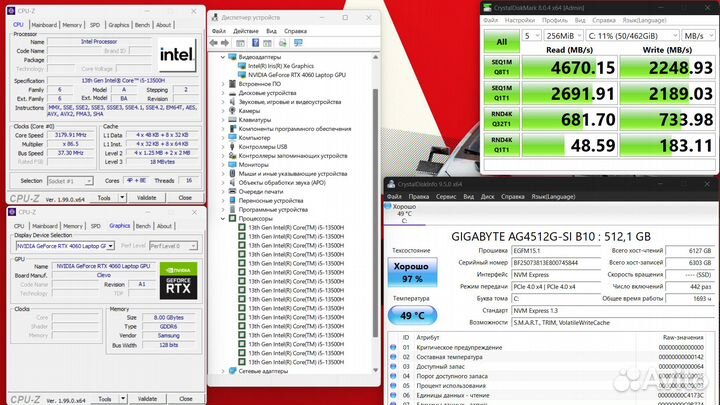The image size is (720, 405).
Task: Open the Профиль menu in CrystalDiskMark
Action: [555, 20]
